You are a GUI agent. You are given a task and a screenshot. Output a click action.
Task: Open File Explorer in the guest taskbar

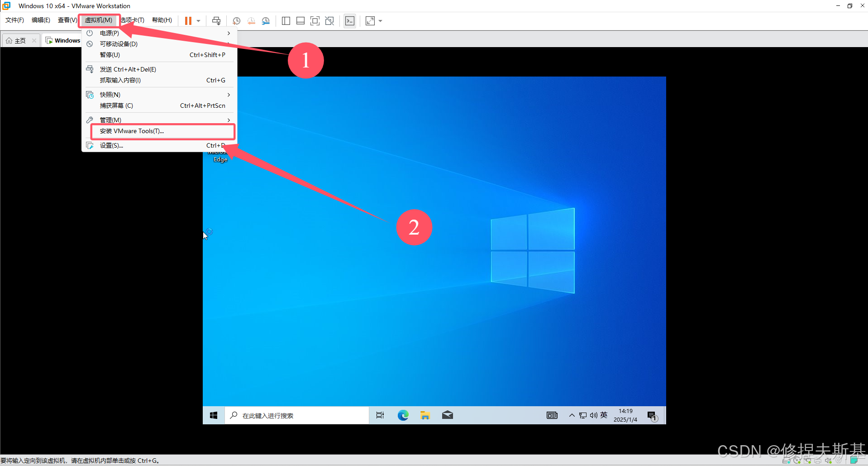(x=425, y=415)
